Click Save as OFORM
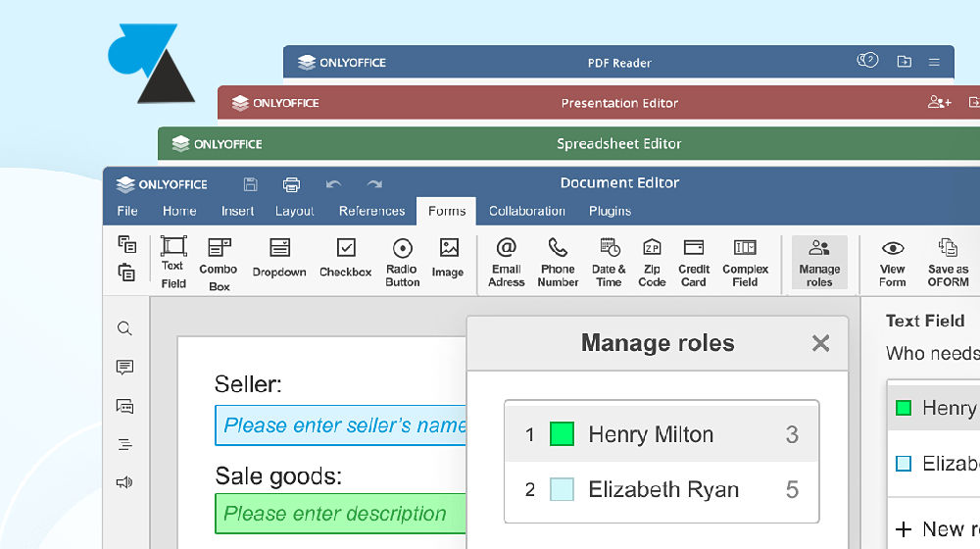 click(948, 263)
